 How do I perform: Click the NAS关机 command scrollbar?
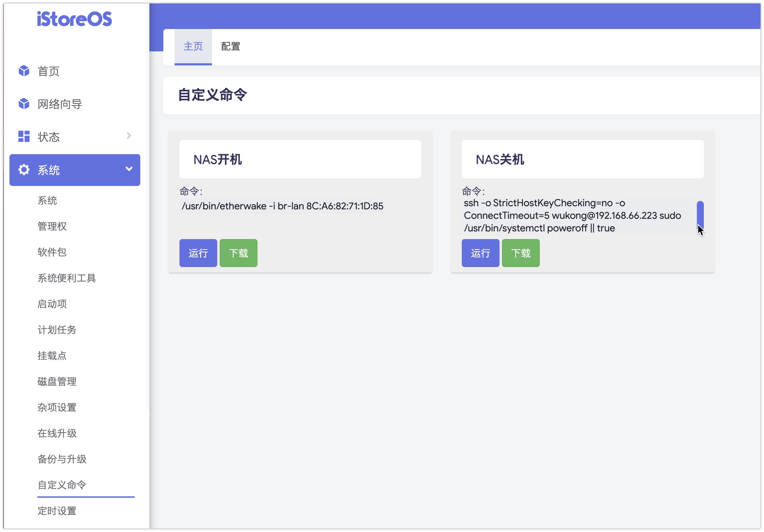[x=700, y=214]
